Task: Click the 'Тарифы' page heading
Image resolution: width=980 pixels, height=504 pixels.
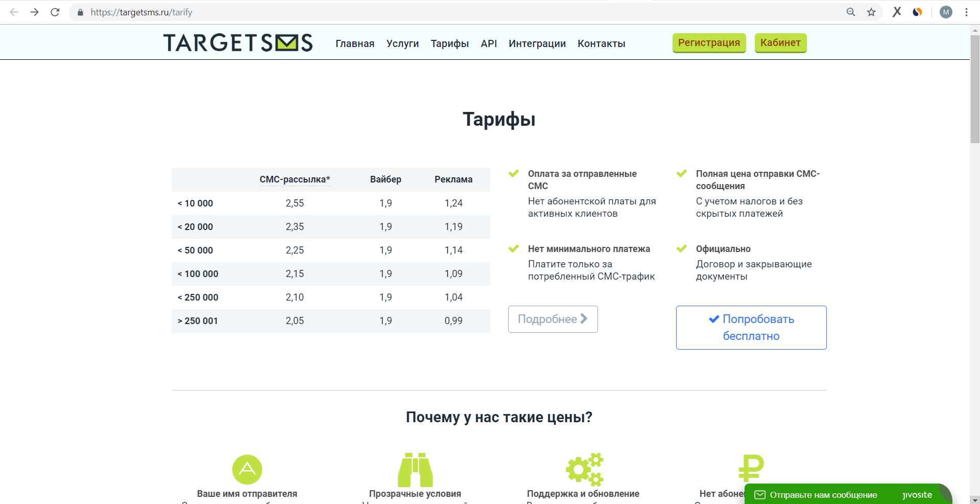Action: pos(499,120)
